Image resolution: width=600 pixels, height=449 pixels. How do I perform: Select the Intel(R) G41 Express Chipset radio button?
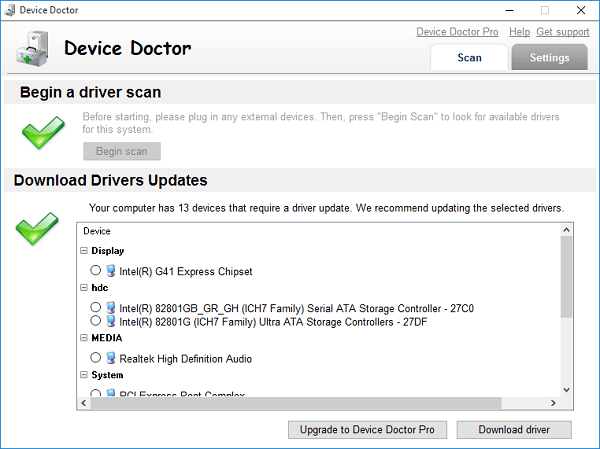(95, 270)
